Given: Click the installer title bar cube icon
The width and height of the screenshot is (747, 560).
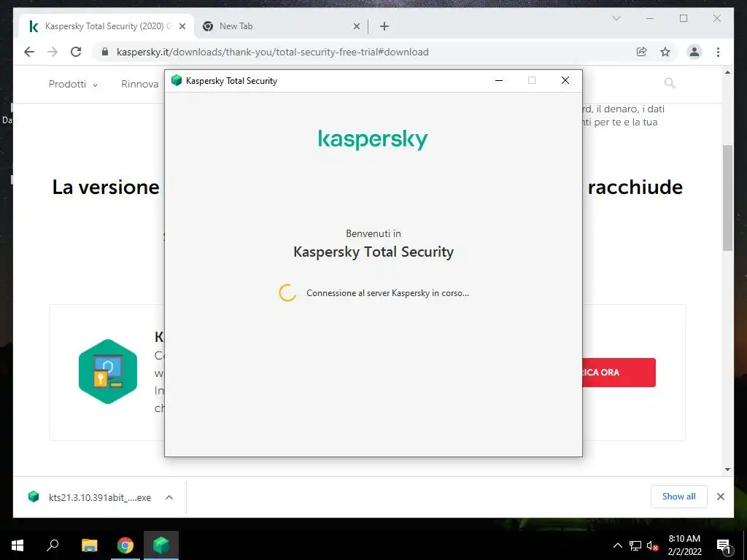Looking at the screenshot, I should 177,80.
